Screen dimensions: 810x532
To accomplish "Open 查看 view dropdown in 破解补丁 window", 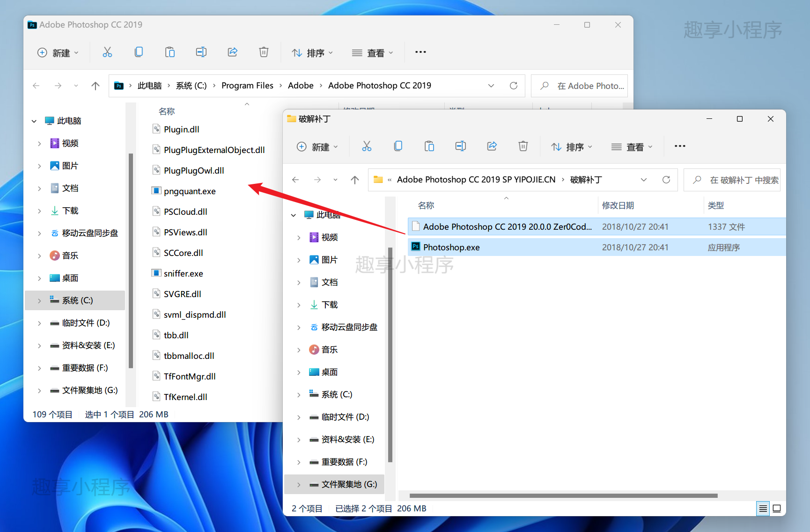I will (x=632, y=147).
